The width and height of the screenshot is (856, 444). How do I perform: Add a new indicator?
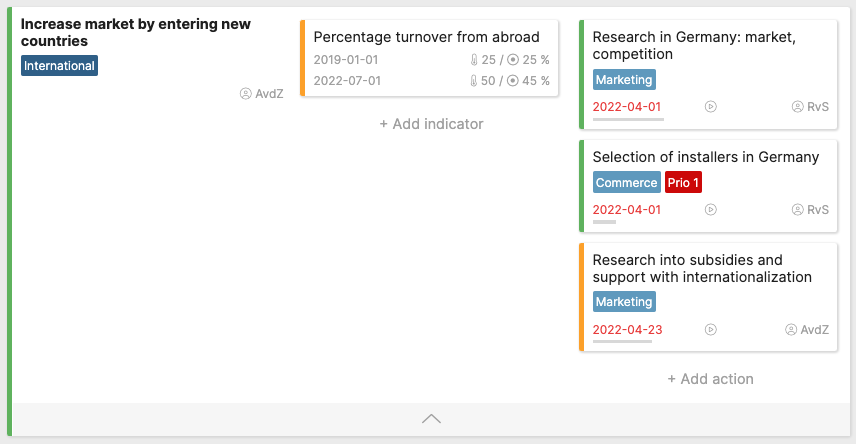[x=431, y=124]
